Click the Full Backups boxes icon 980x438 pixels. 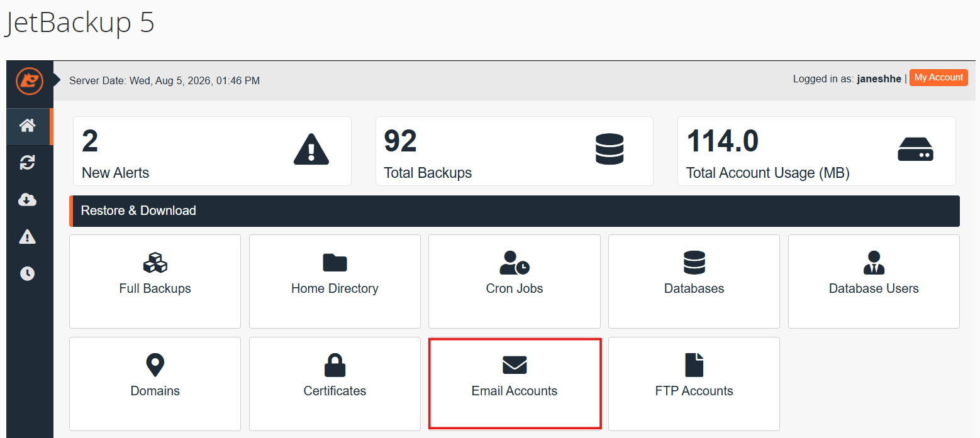155,262
